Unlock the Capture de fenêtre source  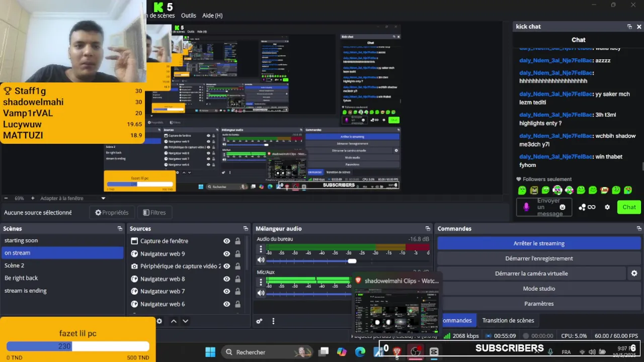pos(237,241)
